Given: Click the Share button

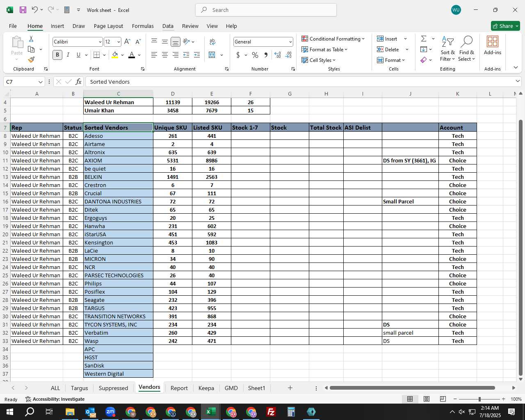Looking at the screenshot, I should pos(505,26).
